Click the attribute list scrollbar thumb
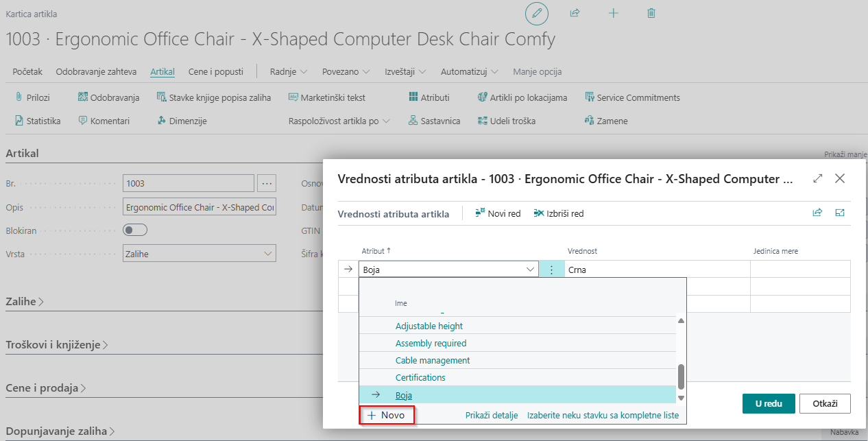Screen dimensions: 868x441 (x=681, y=376)
